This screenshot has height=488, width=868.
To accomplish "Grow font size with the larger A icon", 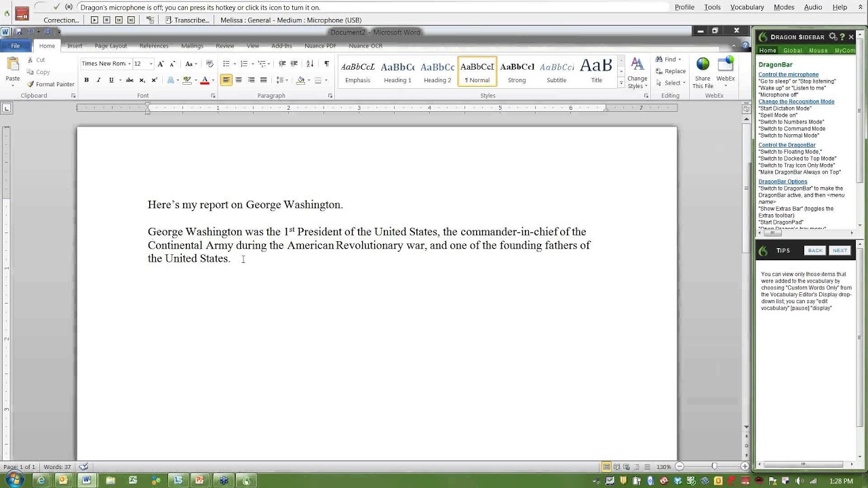I will pos(161,64).
